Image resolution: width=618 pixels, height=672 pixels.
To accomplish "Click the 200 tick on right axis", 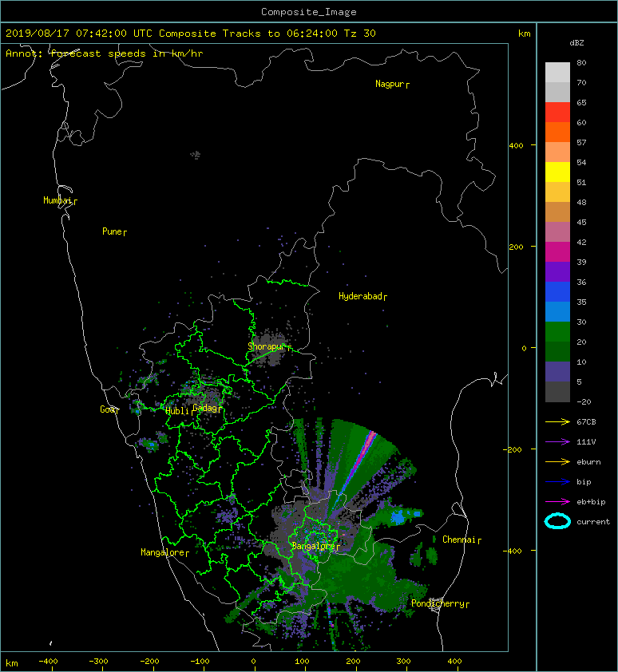I will [x=517, y=247].
